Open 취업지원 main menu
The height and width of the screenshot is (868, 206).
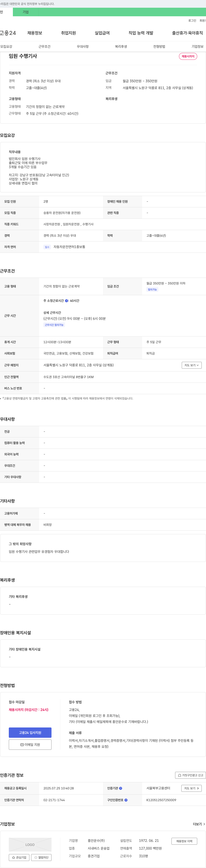pyautogui.click(x=68, y=33)
